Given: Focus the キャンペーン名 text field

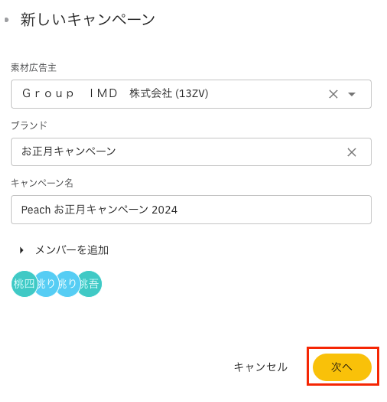Looking at the screenshot, I should click(x=191, y=210).
